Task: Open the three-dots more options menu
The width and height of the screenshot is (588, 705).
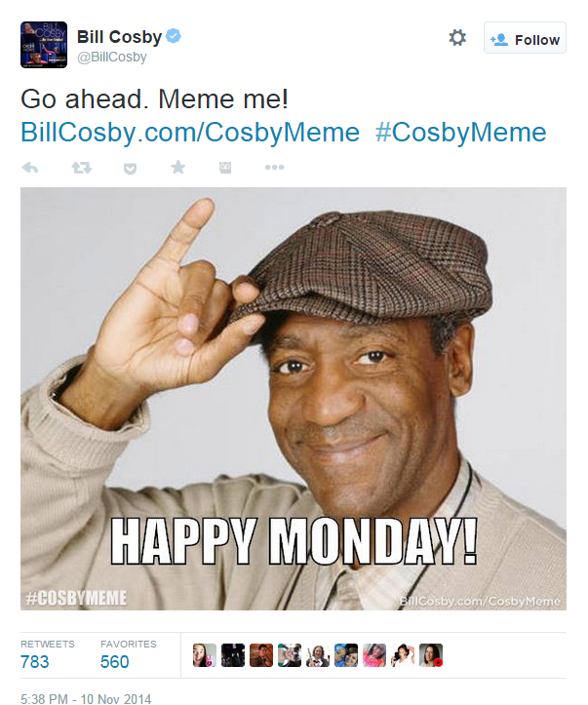Action: pyautogui.click(x=274, y=168)
